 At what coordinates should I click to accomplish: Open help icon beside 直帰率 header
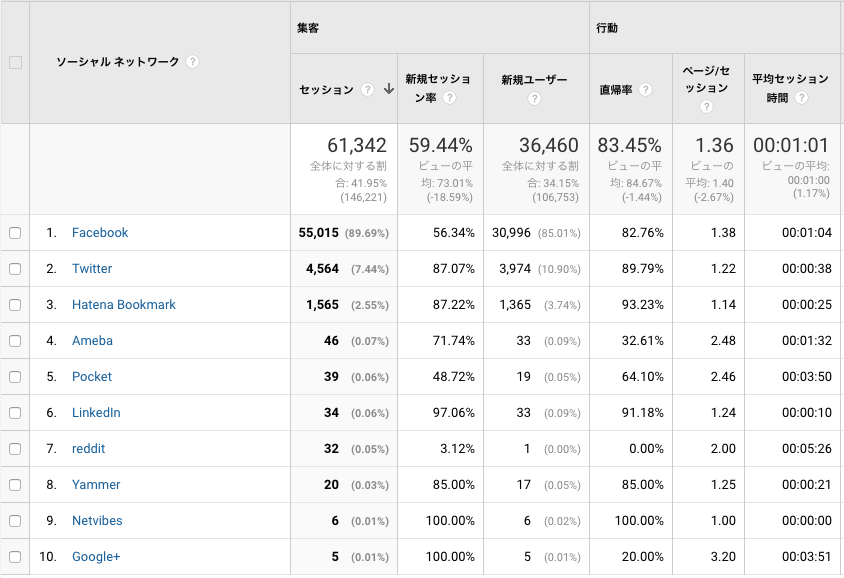645,90
